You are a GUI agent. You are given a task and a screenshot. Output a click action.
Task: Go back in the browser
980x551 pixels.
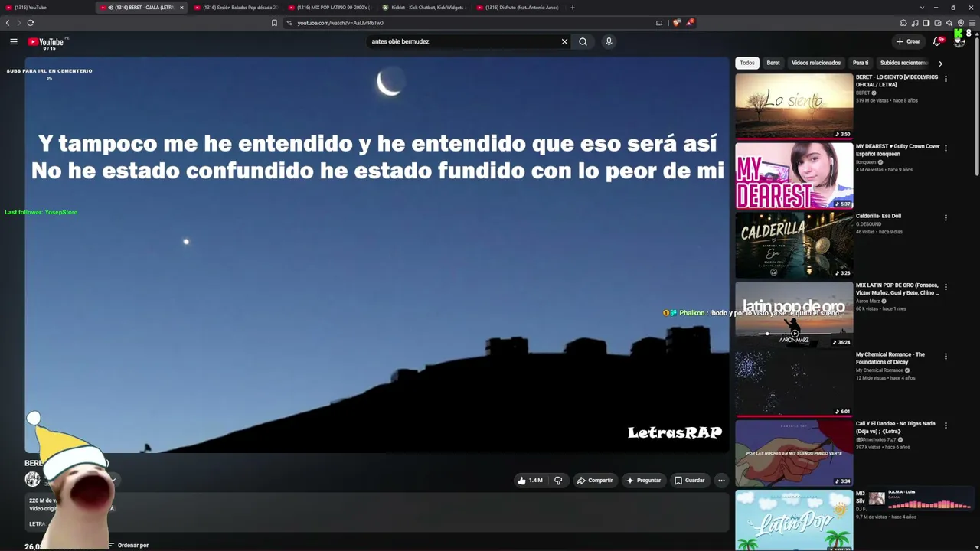(x=8, y=23)
